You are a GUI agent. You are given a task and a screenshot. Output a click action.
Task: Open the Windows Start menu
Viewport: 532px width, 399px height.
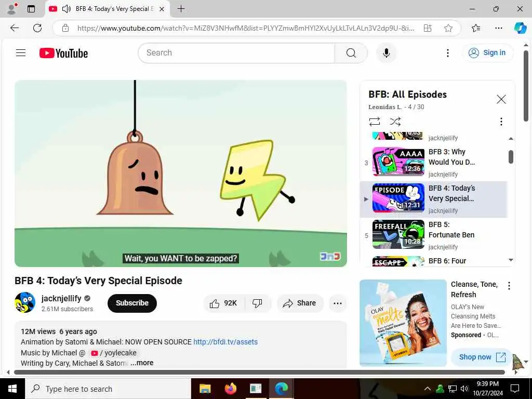12,389
